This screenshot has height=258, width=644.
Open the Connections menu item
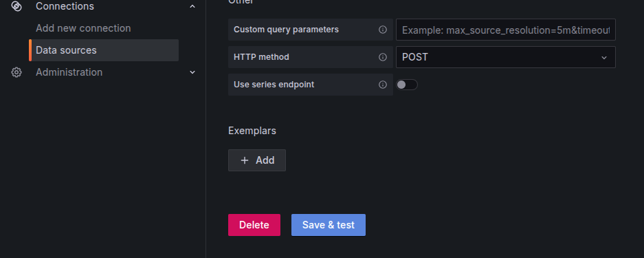[x=65, y=6]
